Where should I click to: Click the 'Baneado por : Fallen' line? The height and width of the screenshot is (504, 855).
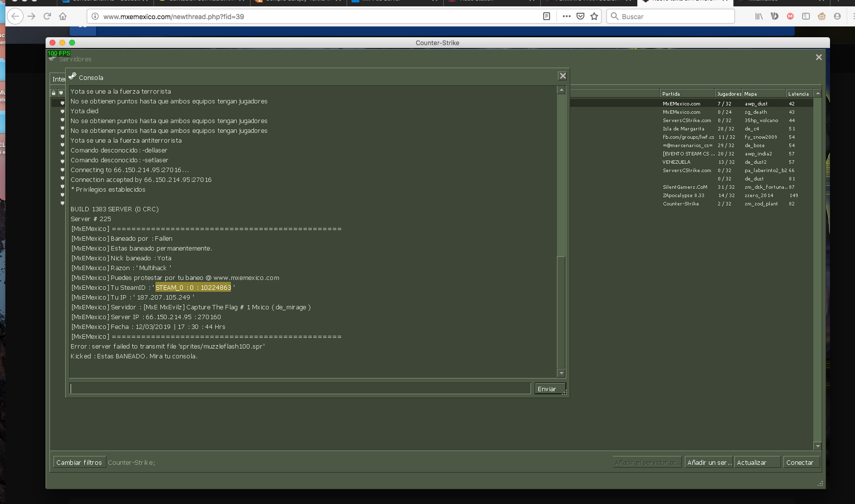coord(122,238)
